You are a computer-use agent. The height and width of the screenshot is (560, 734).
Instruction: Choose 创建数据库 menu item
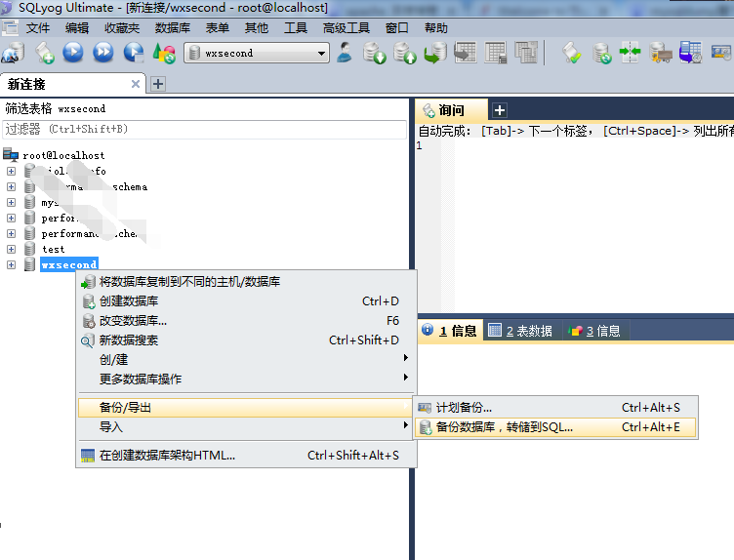(246, 301)
